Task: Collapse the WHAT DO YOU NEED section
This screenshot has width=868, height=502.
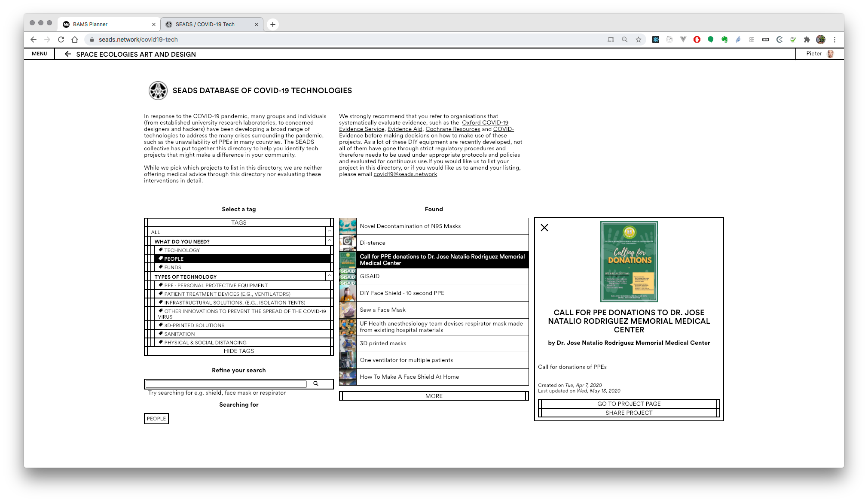Action: (330, 241)
